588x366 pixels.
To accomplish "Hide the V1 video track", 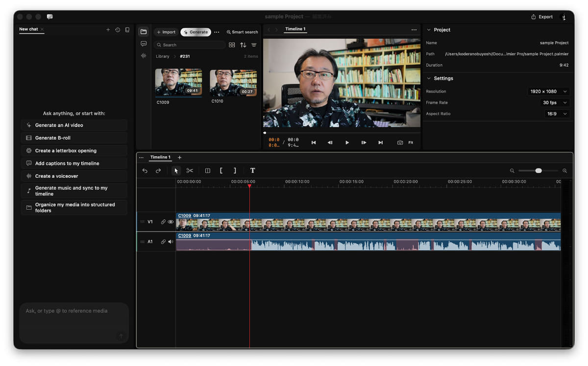I will (171, 222).
